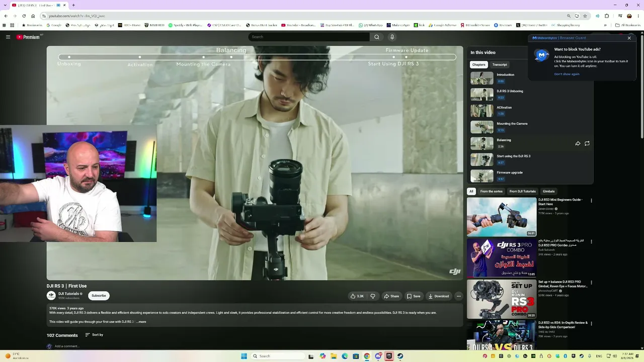
Task: Save the video to a playlist
Action: [414, 296]
